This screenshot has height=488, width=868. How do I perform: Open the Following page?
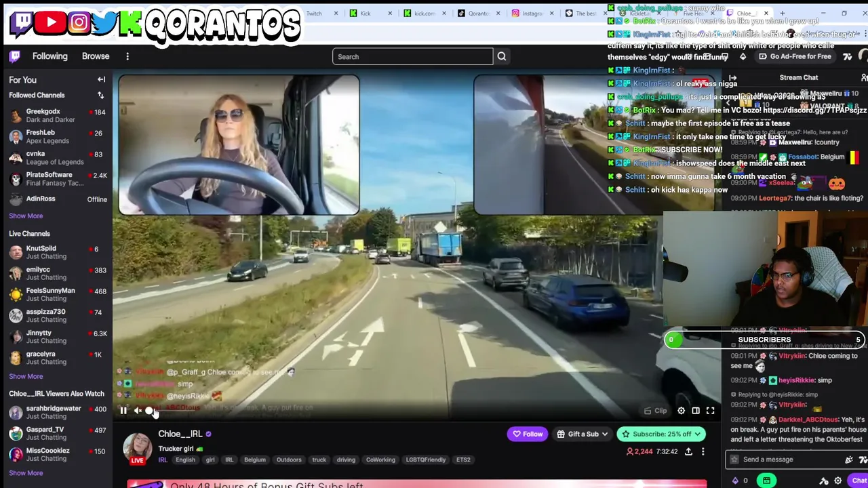click(50, 56)
